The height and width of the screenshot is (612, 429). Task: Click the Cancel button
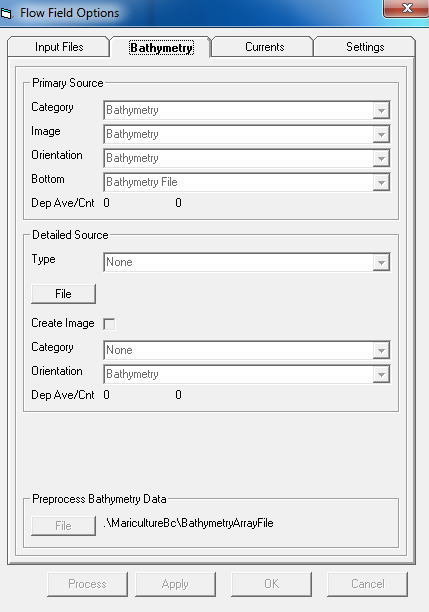pos(367,584)
